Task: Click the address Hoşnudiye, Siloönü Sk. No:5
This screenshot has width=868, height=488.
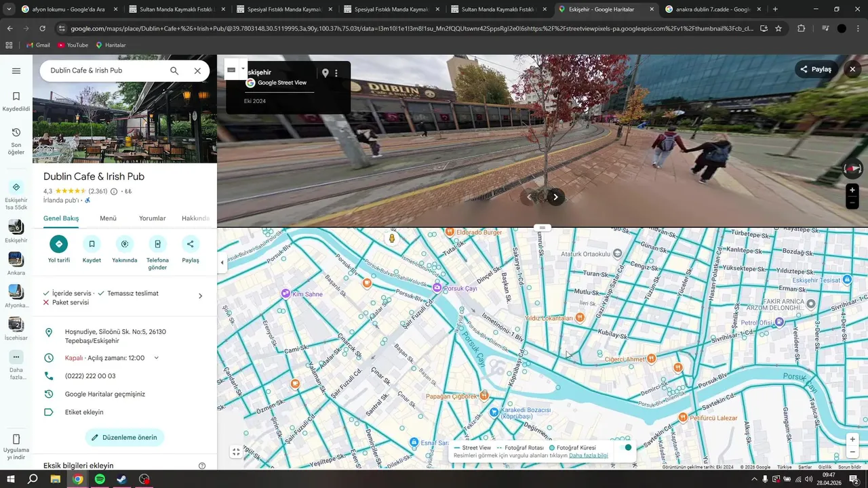Action: pos(115,336)
